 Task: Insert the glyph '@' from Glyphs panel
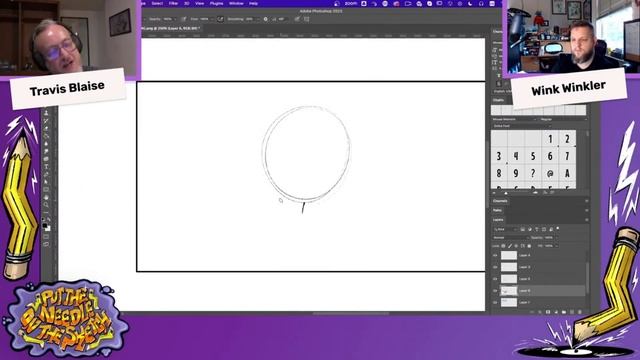point(550,173)
